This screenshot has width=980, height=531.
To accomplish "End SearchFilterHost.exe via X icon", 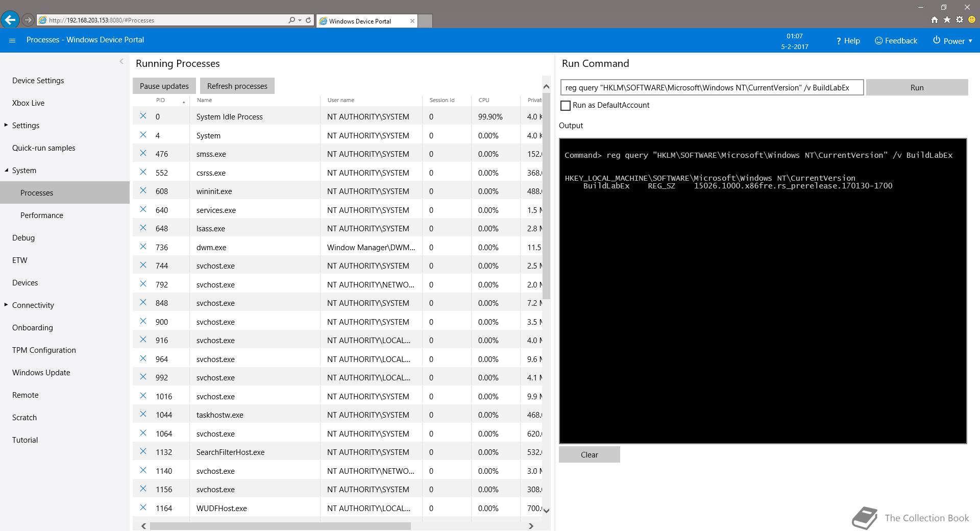I will pos(143,451).
